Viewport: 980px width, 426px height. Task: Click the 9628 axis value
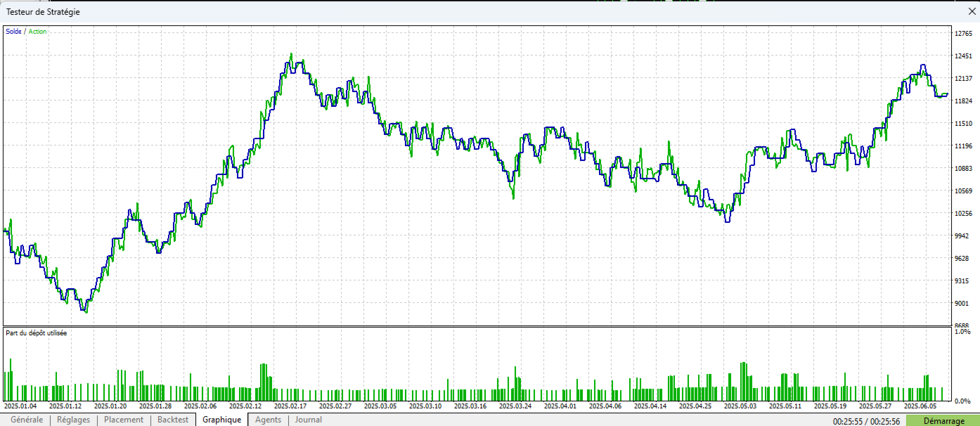click(962, 258)
